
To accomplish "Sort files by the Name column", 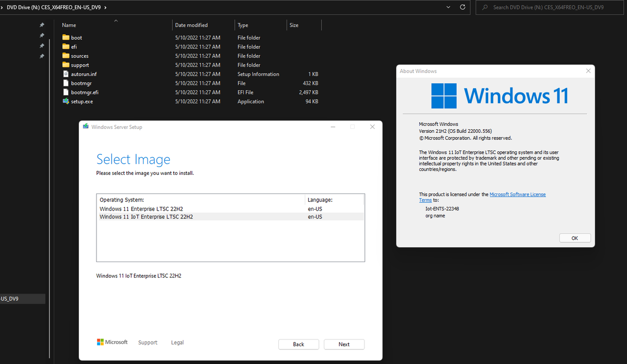I will (69, 25).
